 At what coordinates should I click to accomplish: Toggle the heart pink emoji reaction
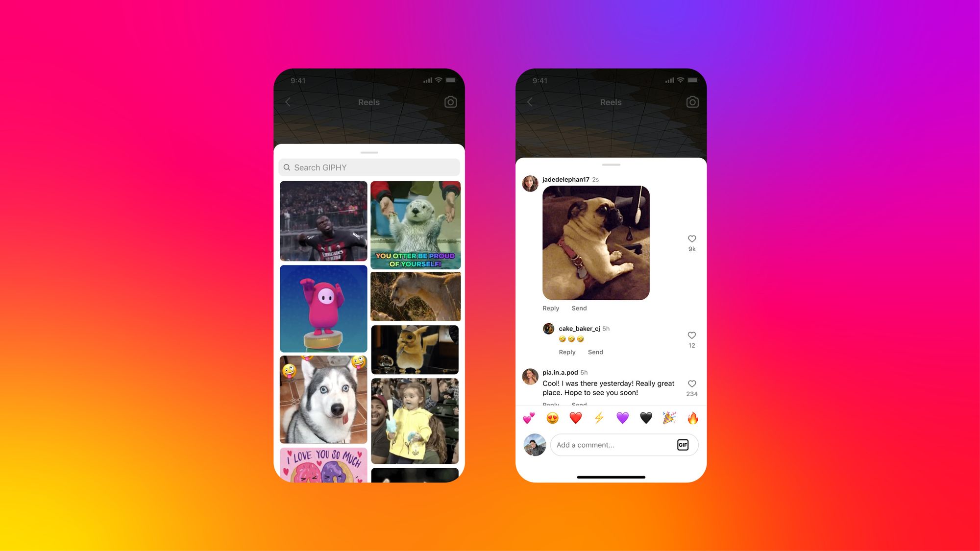[x=529, y=418]
